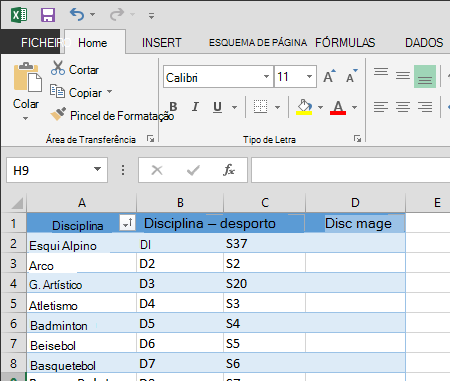Screen dimensions: 450x381
Task: Toggle underline formatting
Action: 217,107
